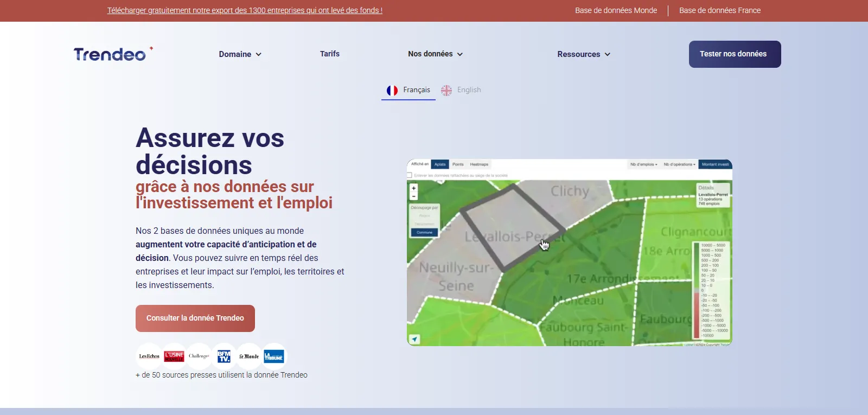Zoom in with the map plus button
This screenshot has width=868, height=415.
click(x=414, y=188)
